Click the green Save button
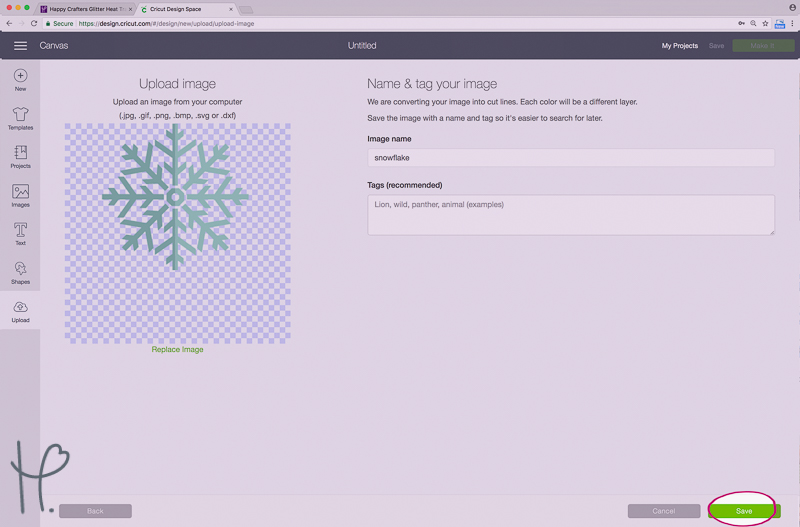This screenshot has width=800, height=527. (x=744, y=511)
